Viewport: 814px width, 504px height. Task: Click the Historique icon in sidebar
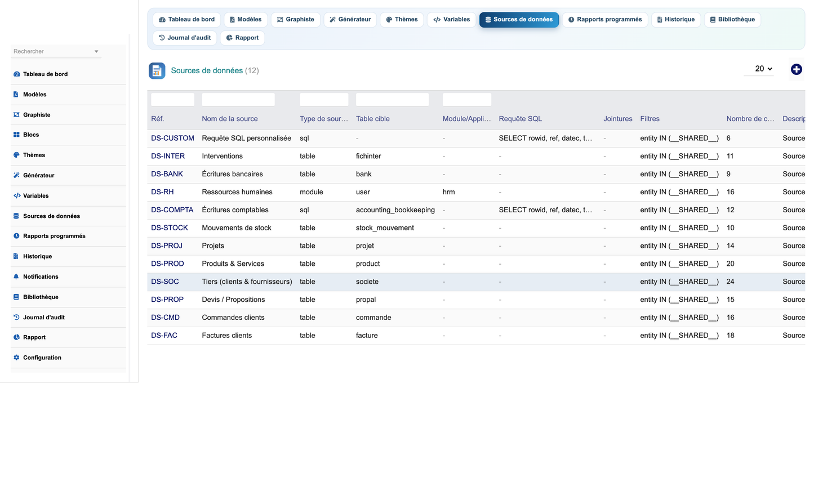coord(16,256)
